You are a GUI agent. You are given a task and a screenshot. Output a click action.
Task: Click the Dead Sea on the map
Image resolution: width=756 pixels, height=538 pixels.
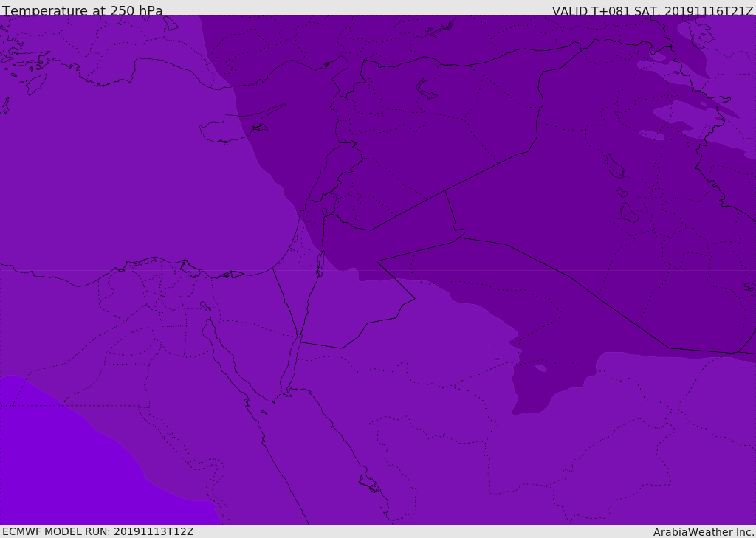[x=320, y=261]
